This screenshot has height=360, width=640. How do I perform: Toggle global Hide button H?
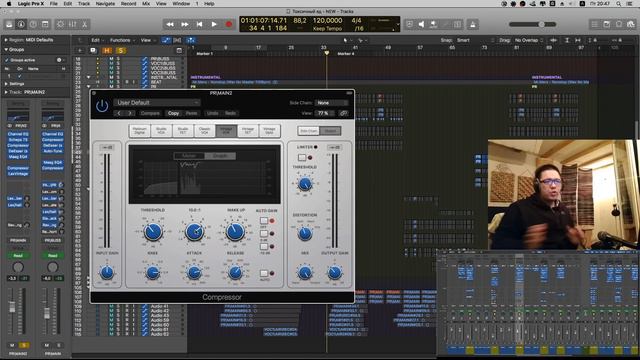pos(107,51)
